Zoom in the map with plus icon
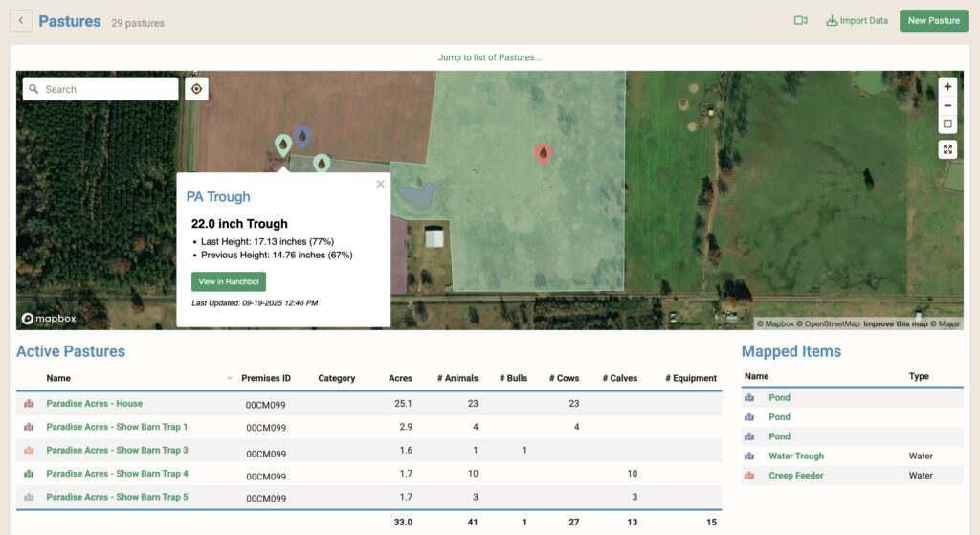This screenshot has height=535, width=980. pyautogui.click(x=947, y=86)
